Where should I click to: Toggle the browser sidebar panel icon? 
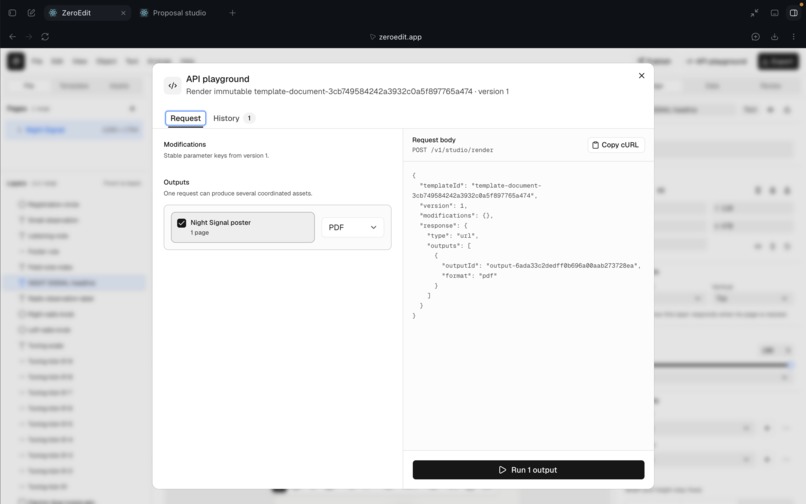pyautogui.click(x=12, y=13)
